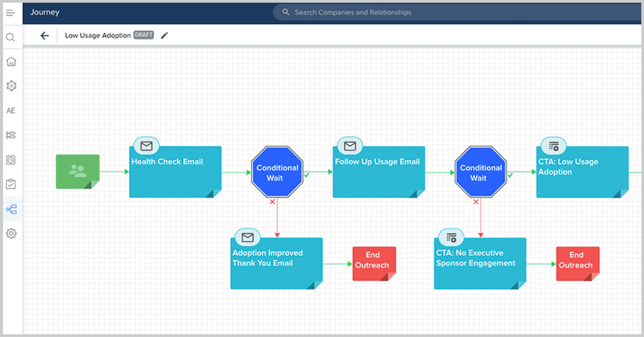This screenshot has height=337, width=644.
Task: Click End Outreach node after Thank You Email
Action: [374, 263]
